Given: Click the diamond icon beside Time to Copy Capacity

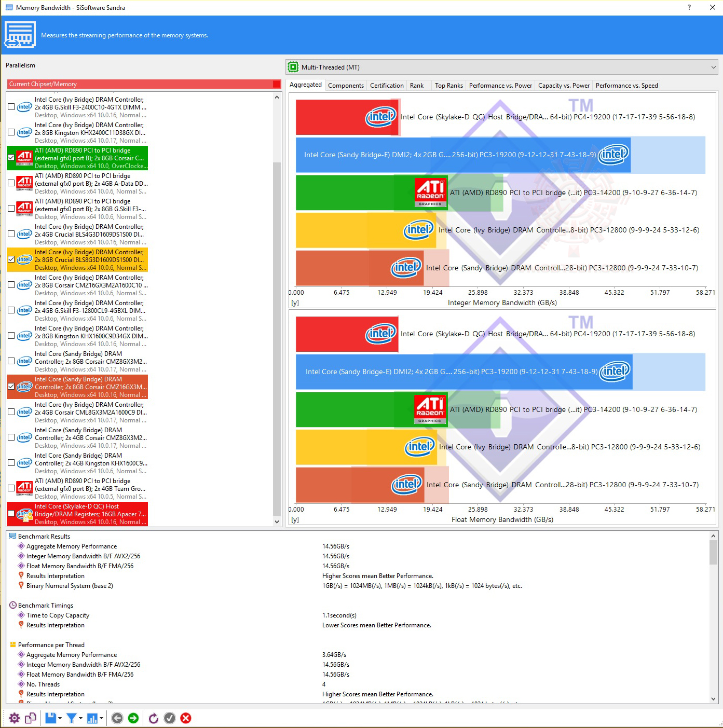Looking at the screenshot, I should pyautogui.click(x=21, y=615).
